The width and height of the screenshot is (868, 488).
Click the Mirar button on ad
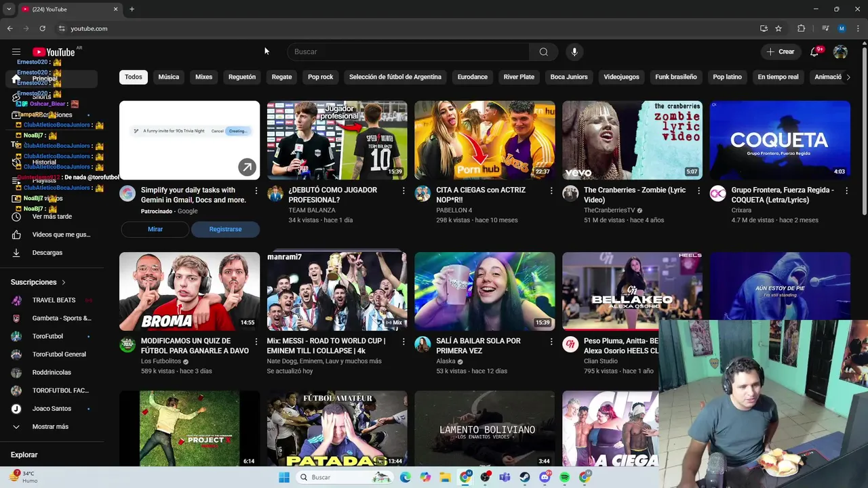tap(155, 229)
